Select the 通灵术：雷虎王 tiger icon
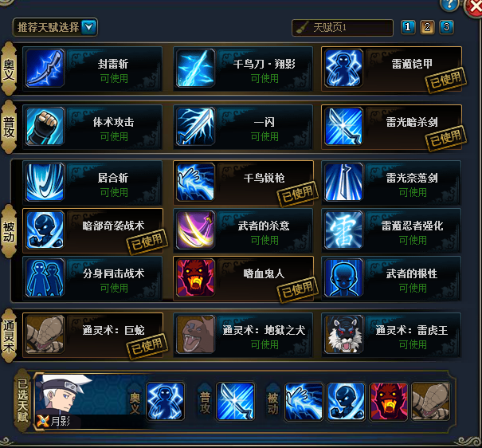This screenshot has width=482, height=448. click(x=343, y=334)
